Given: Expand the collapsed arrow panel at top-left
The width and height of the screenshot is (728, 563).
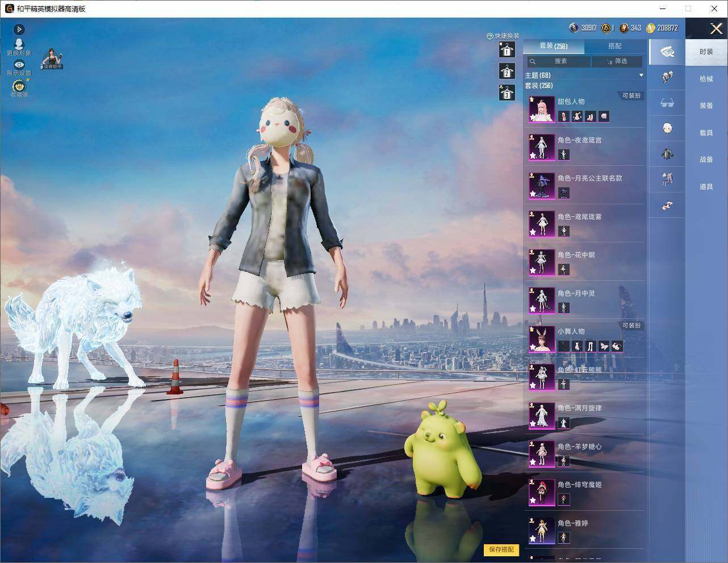Looking at the screenshot, I should pos(19,29).
